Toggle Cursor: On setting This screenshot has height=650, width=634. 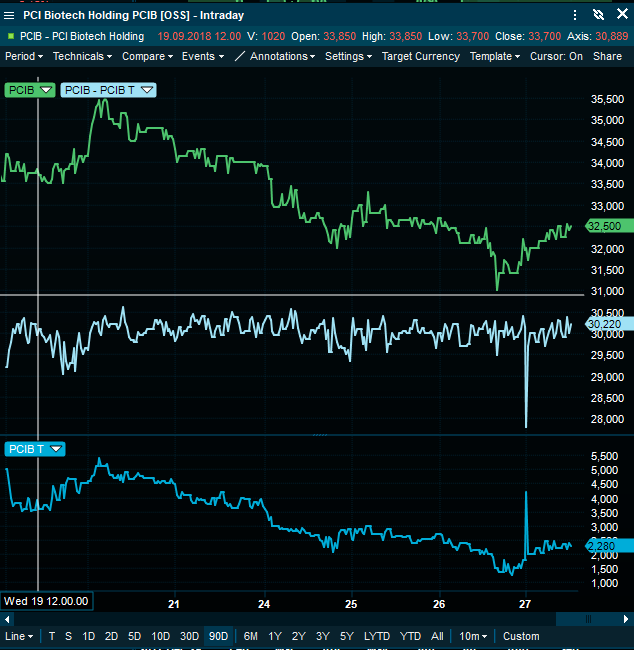tap(556, 56)
